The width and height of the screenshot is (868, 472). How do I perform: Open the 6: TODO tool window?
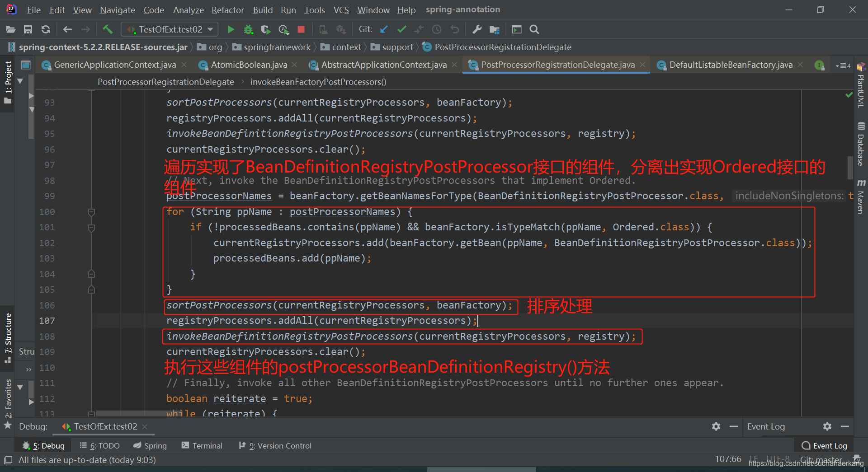pyautogui.click(x=99, y=446)
